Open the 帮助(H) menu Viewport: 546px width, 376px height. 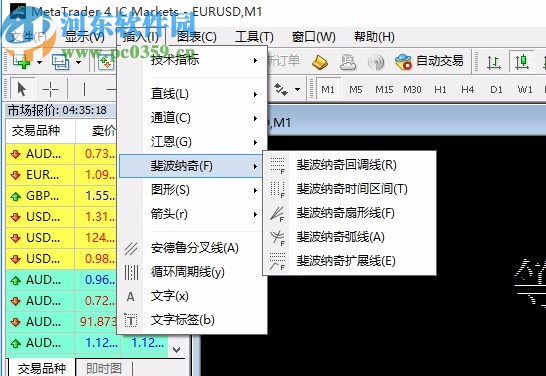click(374, 37)
